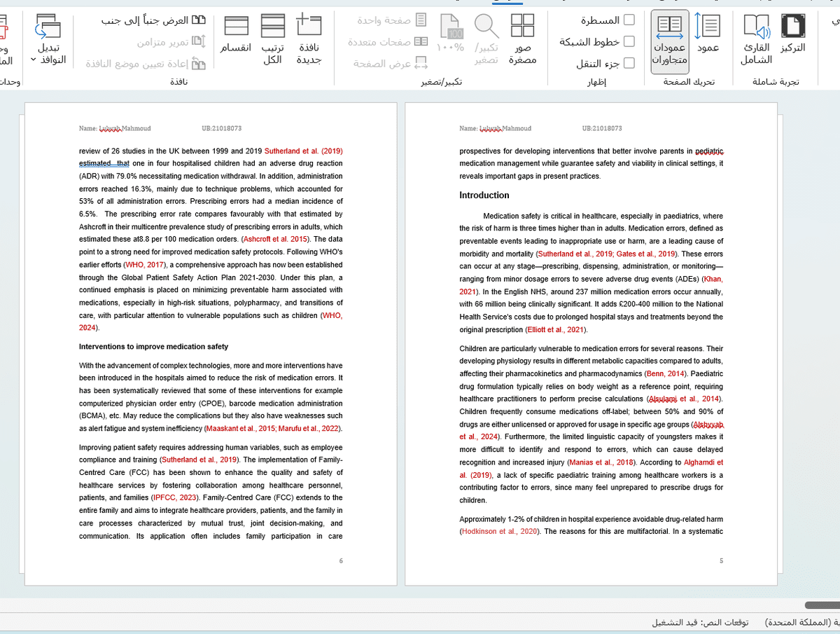Open the Zoom dialog (تكبير/ تصغير) magnifier
This screenshot has height=634, width=840.
coord(486,40)
